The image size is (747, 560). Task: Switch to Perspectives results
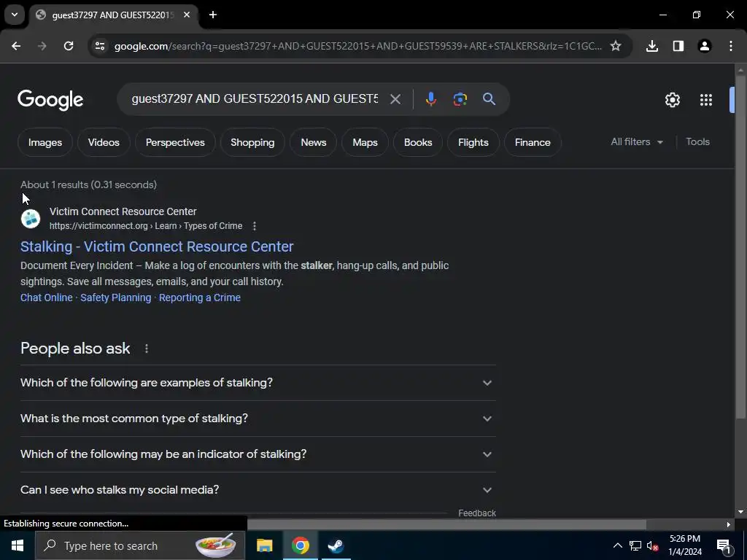click(175, 142)
